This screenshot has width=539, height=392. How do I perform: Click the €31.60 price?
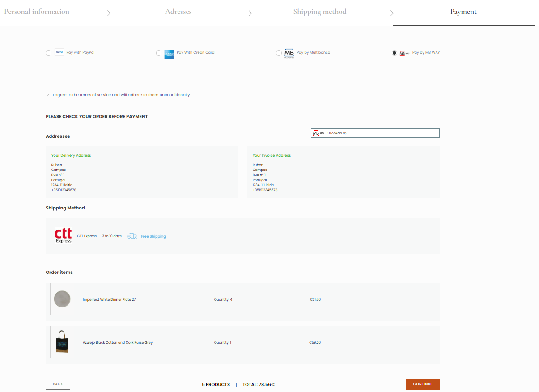[315, 300]
